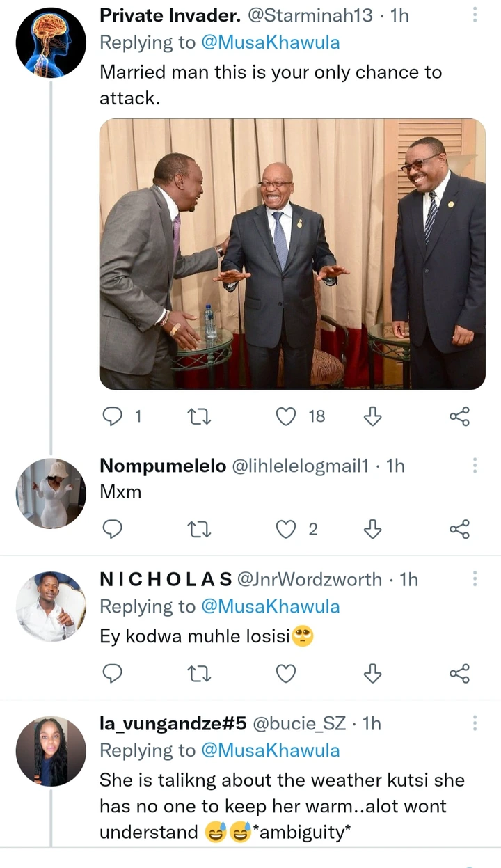The image size is (501, 868).
Task: Open more options for la_vungandze#5's tweet
Action: tap(475, 723)
